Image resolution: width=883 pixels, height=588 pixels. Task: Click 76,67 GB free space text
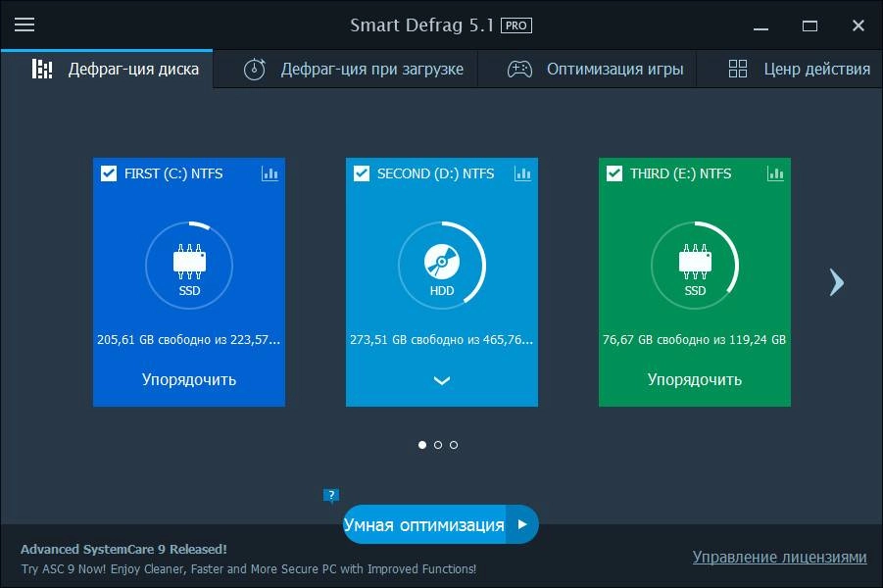pos(695,340)
